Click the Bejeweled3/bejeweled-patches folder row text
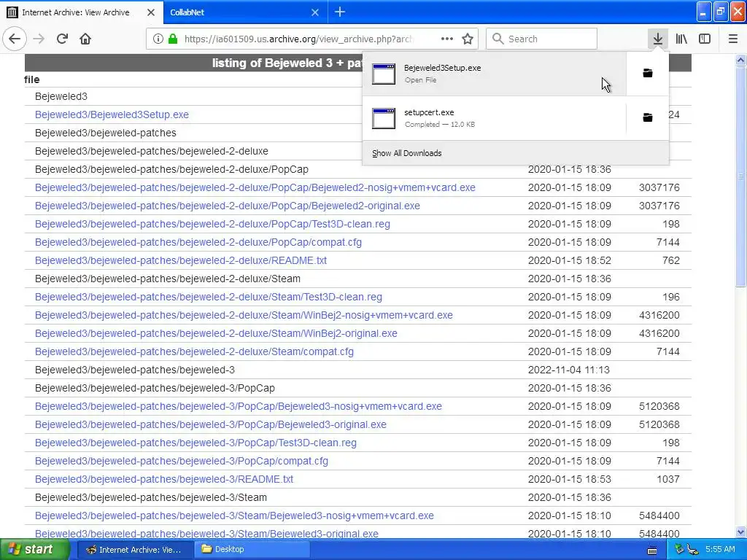The width and height of the screenshot is (747, 560). coord(105,133)
